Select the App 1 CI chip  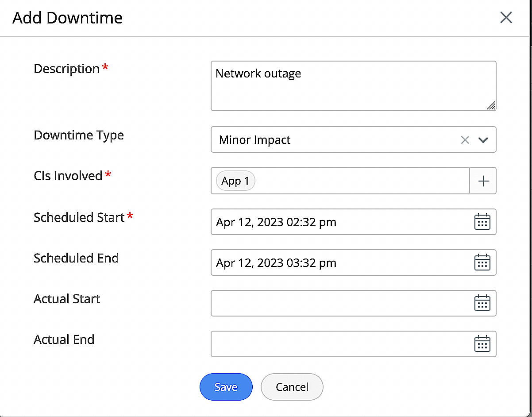[235, 181]
